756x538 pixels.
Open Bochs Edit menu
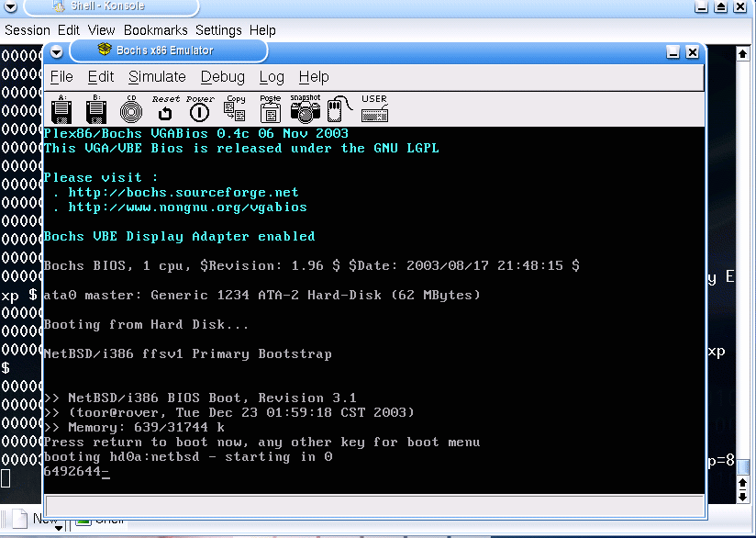tap(101, 77)
